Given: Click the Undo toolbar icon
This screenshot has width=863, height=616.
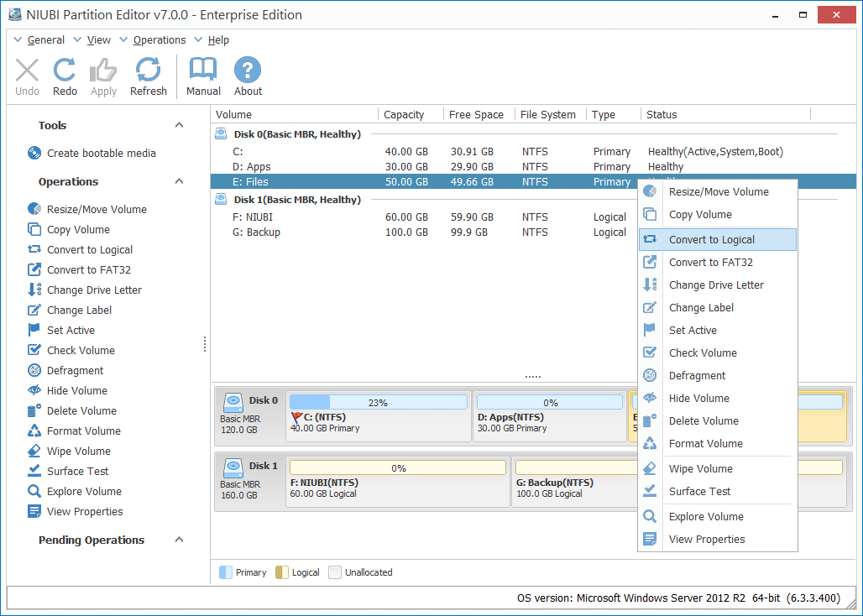Looking at the screenshot, I should [27, 70].
